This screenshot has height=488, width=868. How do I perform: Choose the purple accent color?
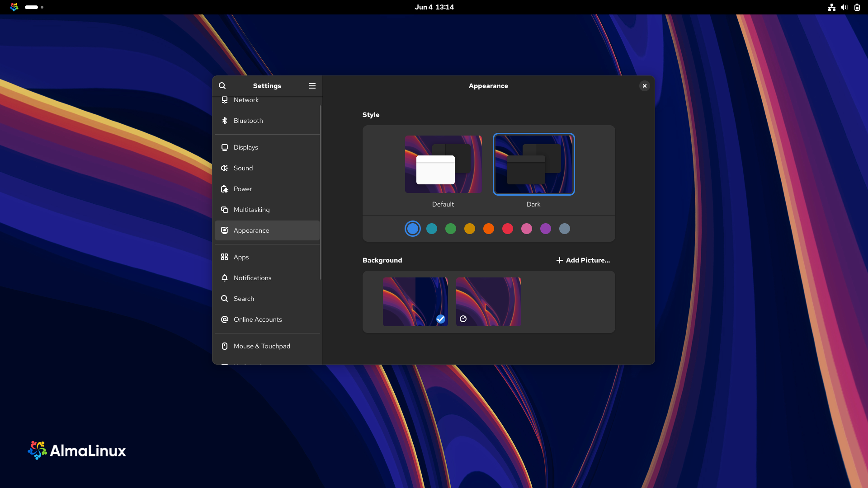point(546,229)
